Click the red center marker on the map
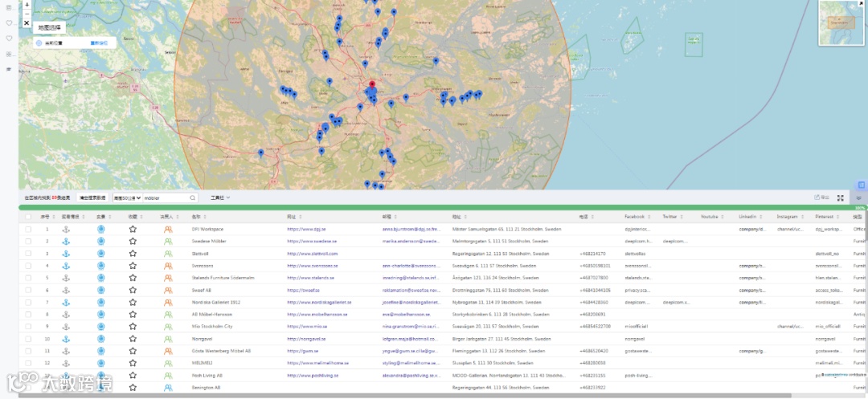Viewport: 868px width, 399px height. pyautogui.click(x=371, y=84)
